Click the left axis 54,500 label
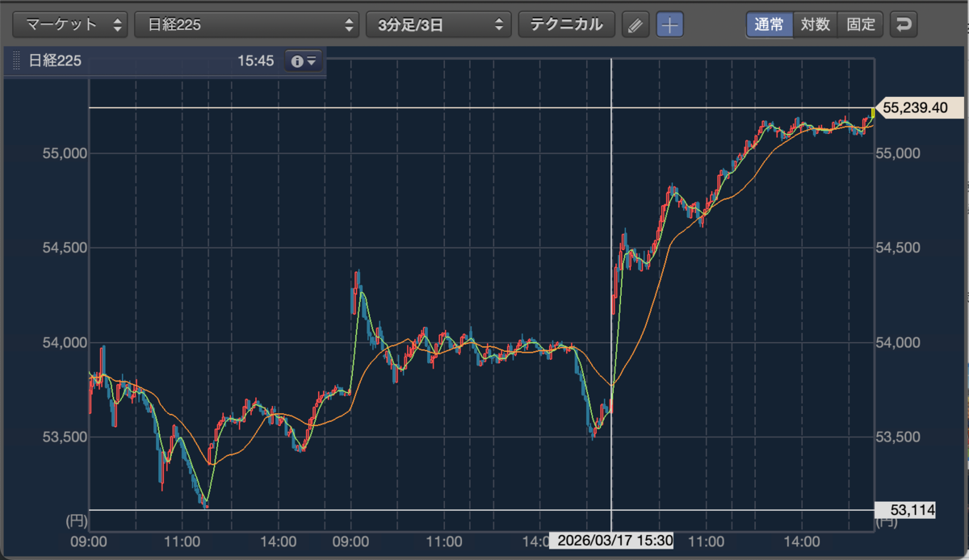This screenshot has height=560, width=969. (64, 248)
